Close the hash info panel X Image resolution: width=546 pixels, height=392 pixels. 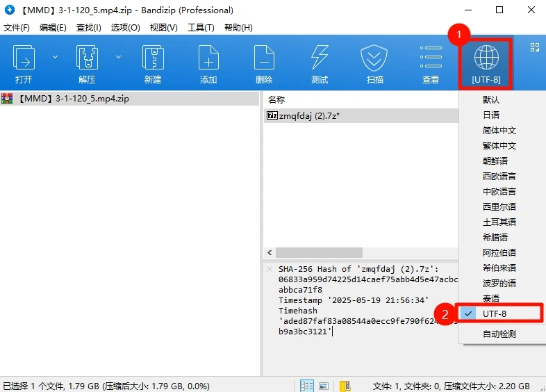point(270,269)
